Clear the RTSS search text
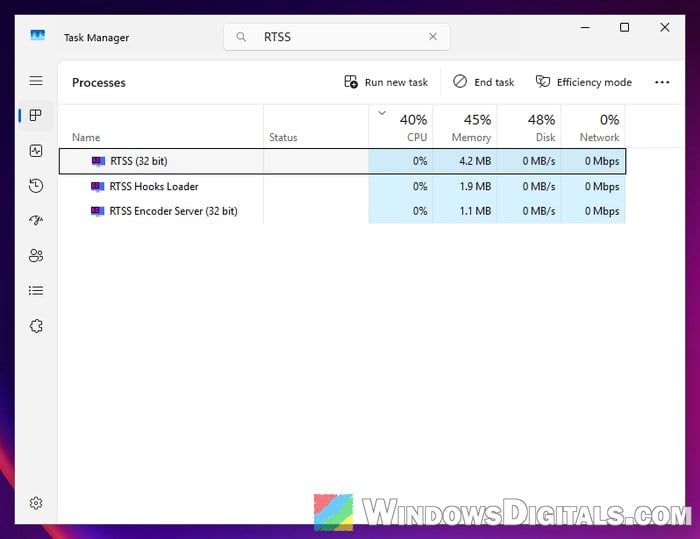 tap(433, 37)
